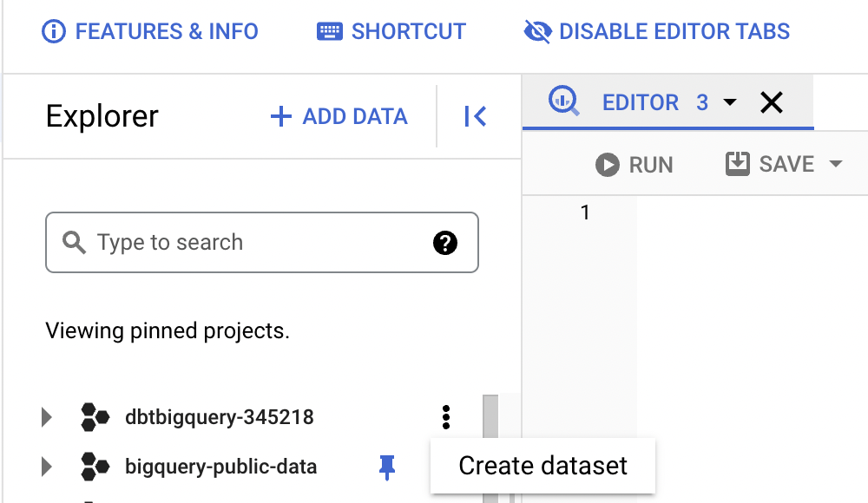Viewport: 868px width, 503px height.
Task: Click the Explorer list vertical scrollbar
Action: 490,448
